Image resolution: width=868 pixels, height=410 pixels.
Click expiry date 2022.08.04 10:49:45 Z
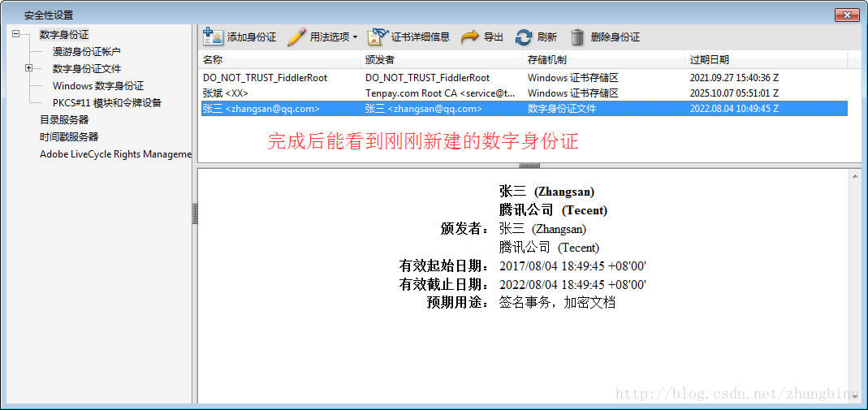coord(734,109)
